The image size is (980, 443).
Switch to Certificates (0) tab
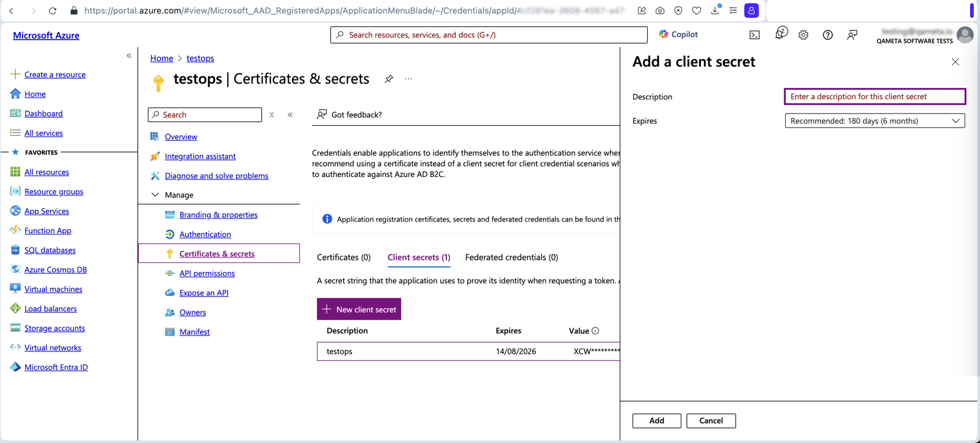click(344, 258)
